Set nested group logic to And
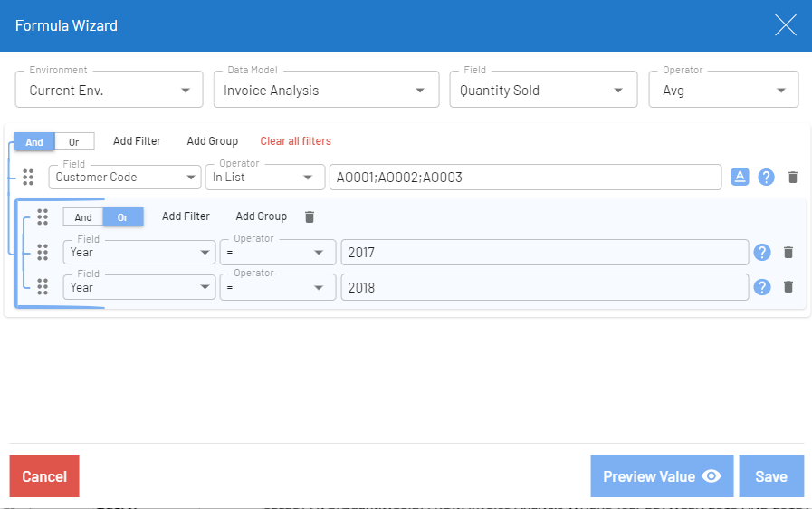The height and width of the screenshot is (509, 812). tap(83, 217)
